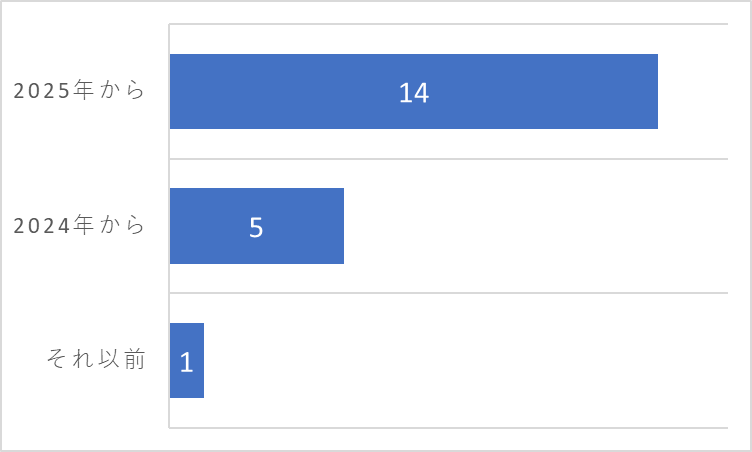
Task: Click empty plot area beside 2024年から bar
Action: pos(536,226)
